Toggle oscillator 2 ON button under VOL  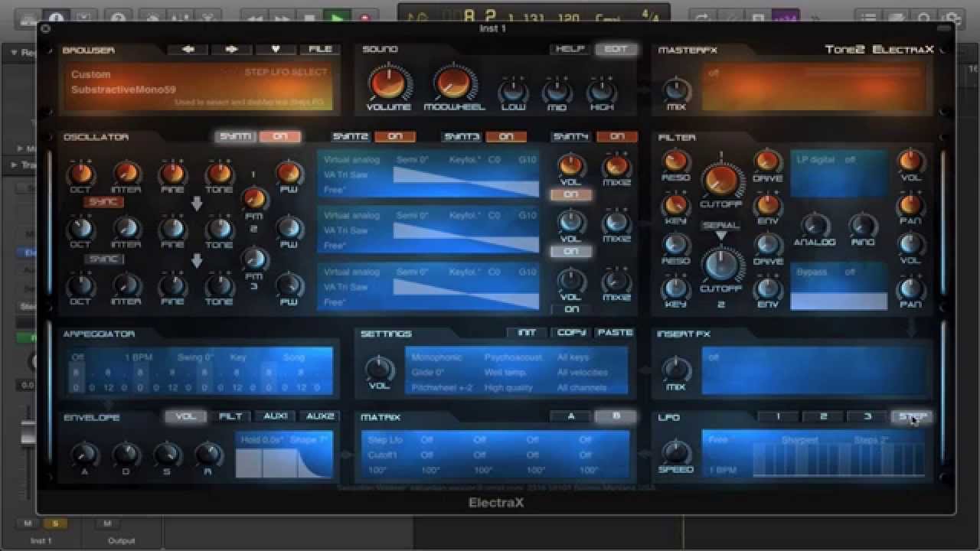571,251
